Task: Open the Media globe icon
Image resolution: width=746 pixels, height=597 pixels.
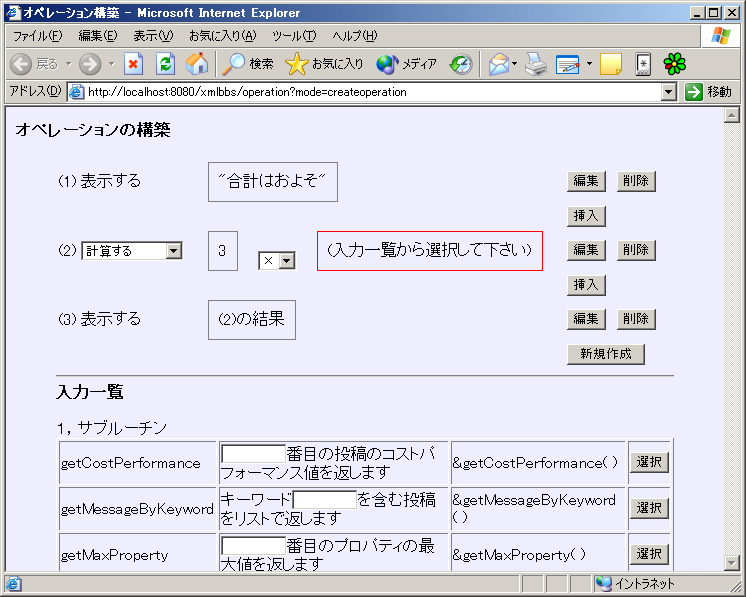Action: click(x=387, y=64)
